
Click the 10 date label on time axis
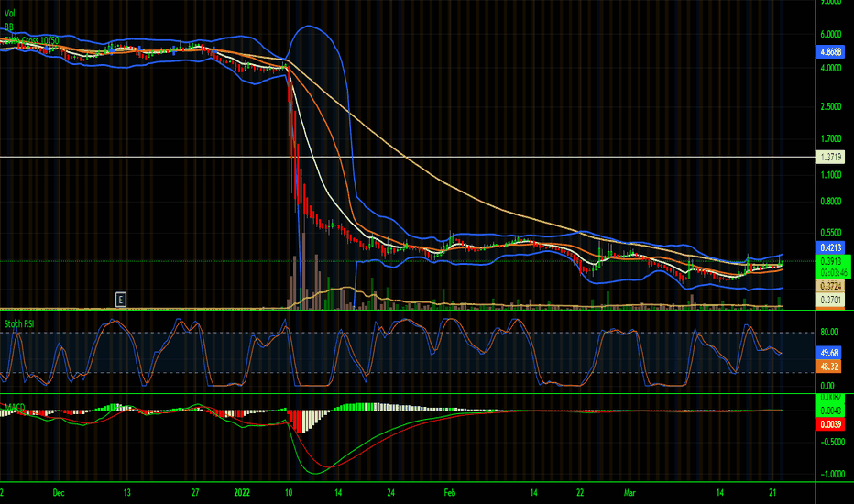tap(289, 493)
